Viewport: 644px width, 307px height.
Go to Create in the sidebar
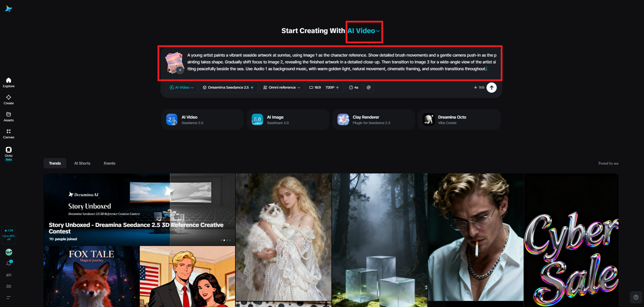[9, 99]
